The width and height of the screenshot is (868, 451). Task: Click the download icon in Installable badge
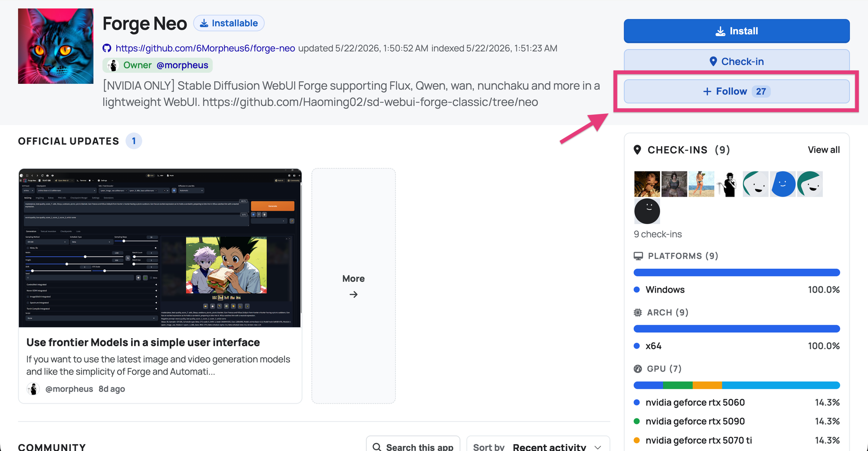tap(204, 23)
